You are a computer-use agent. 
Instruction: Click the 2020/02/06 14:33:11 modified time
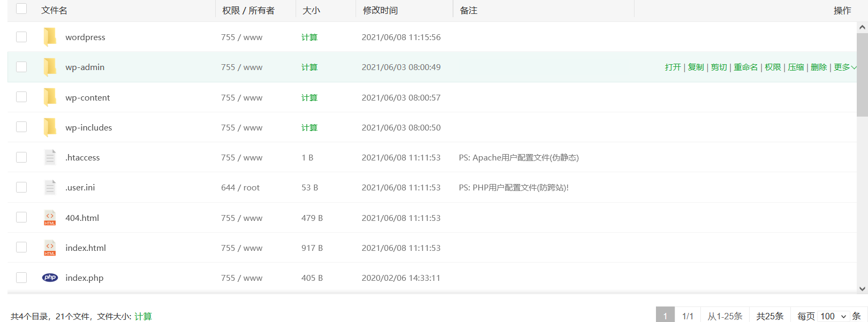tap(401, 278)
